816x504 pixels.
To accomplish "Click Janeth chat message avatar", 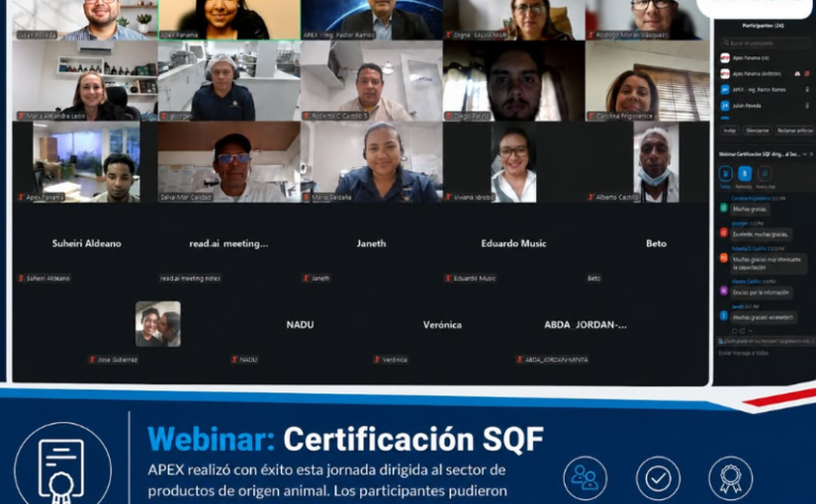I will (x=723, y=315).
